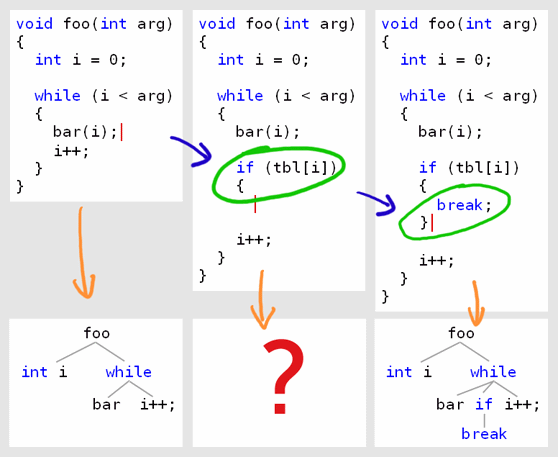Select "if (tbl[i])" in right code panel
Image resolution: width=558 pixels, height=457 pixels.
click(469, 167)
